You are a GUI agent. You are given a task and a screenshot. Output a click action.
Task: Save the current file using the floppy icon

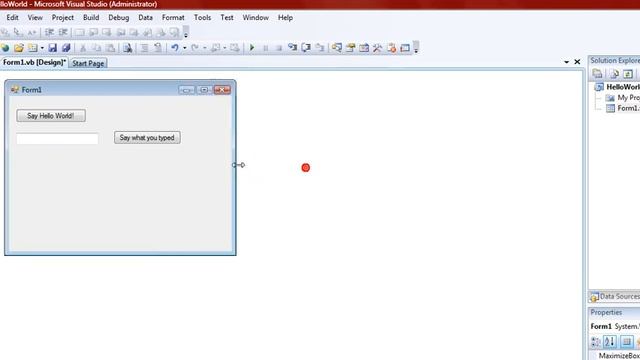pos(53,48)
